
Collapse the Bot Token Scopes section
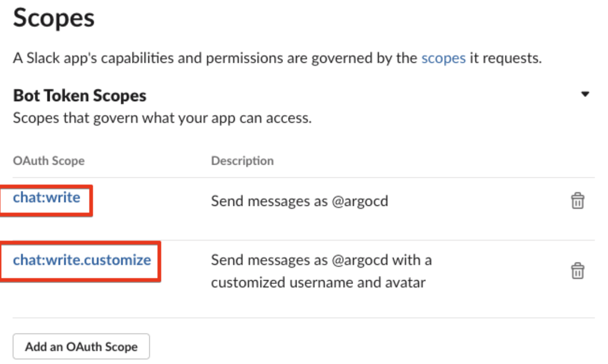pos(585,94)
